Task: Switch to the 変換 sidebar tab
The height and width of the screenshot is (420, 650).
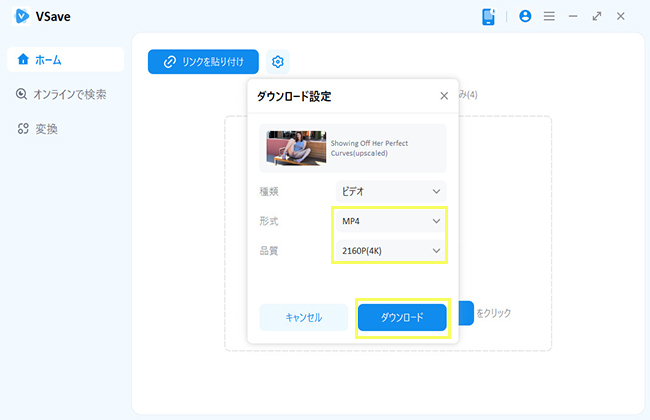Action: click(x=65, y=128)
